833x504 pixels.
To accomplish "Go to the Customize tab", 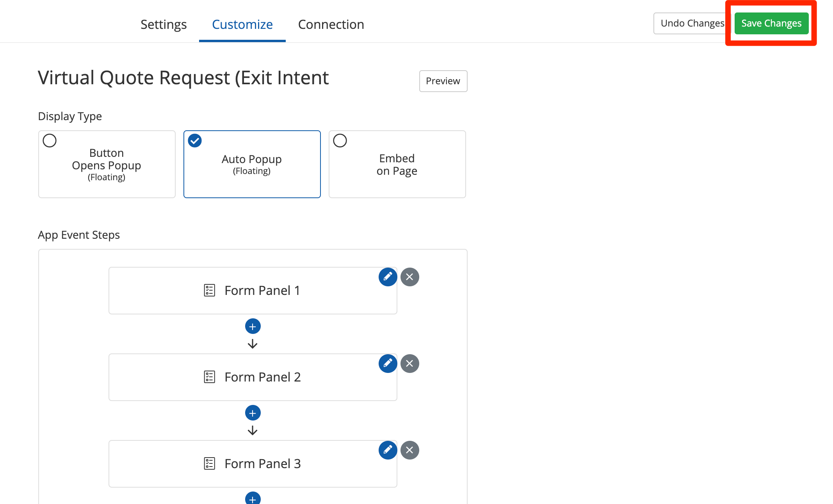I will click(x=242, y=25).
